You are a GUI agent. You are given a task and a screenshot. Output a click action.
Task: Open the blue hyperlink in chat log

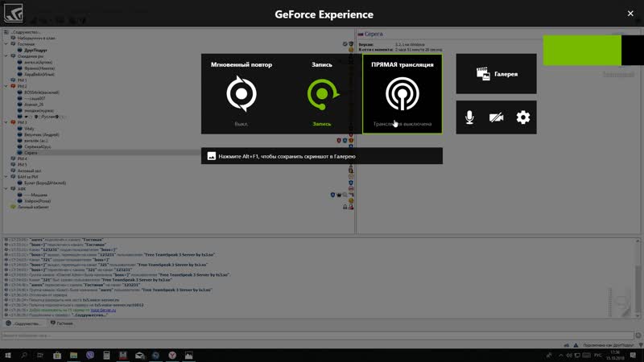tap(103, 310)
